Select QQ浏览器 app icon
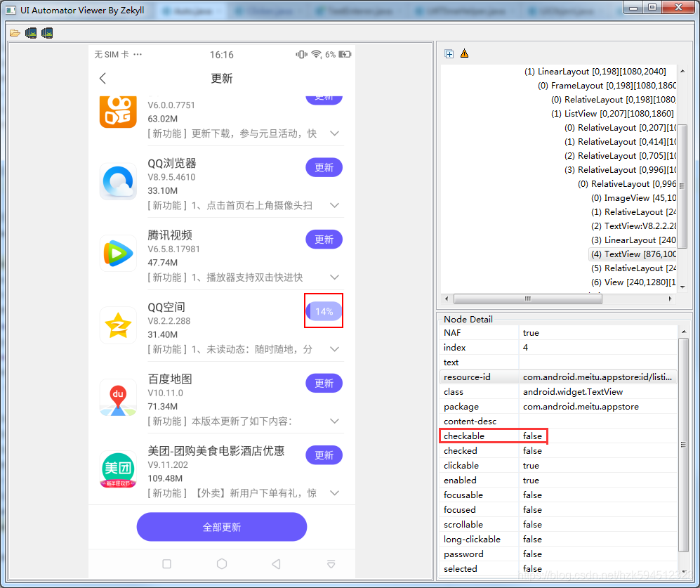700x588 pixels. tap(118, 182)
